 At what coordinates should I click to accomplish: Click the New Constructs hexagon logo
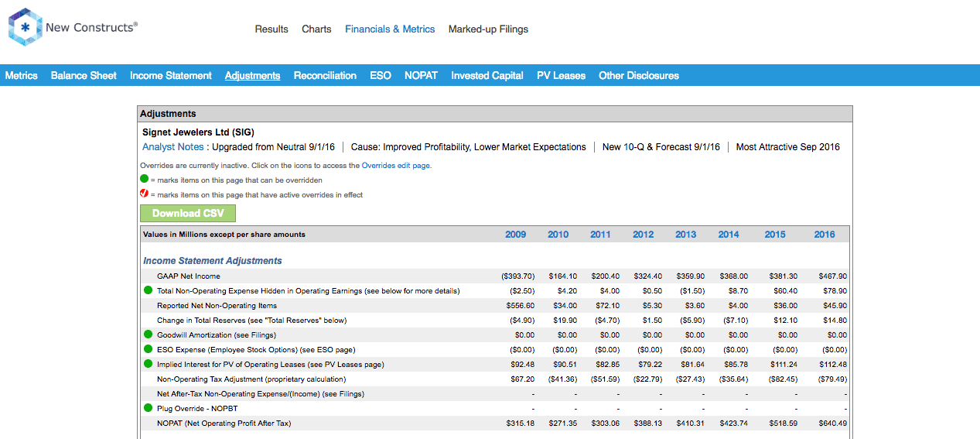26,28
